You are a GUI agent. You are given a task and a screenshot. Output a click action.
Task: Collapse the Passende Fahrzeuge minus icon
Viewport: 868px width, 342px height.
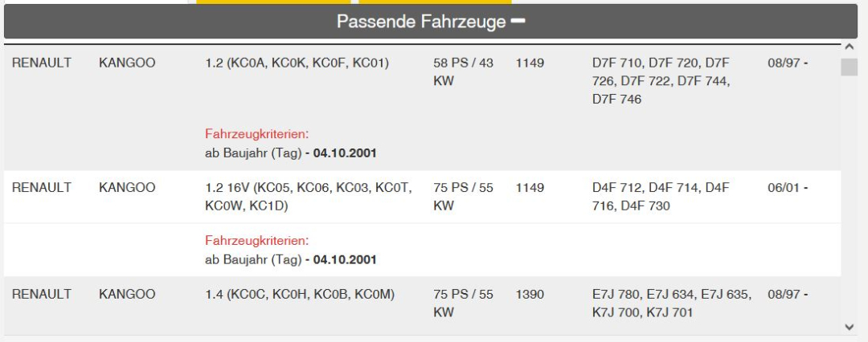[518, 22]
